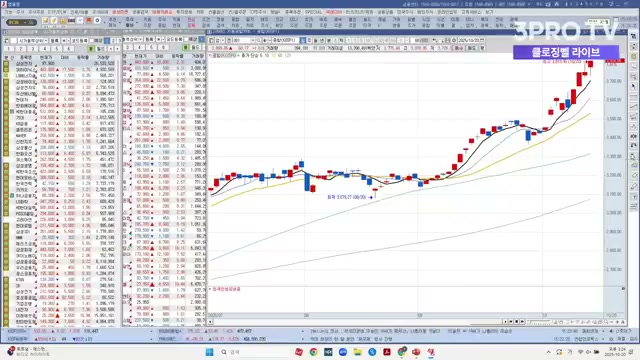Toggle 예상 checkbox in middle list panel
The height and width of the screenshot is (360, 640).
(x=186, y=40)
